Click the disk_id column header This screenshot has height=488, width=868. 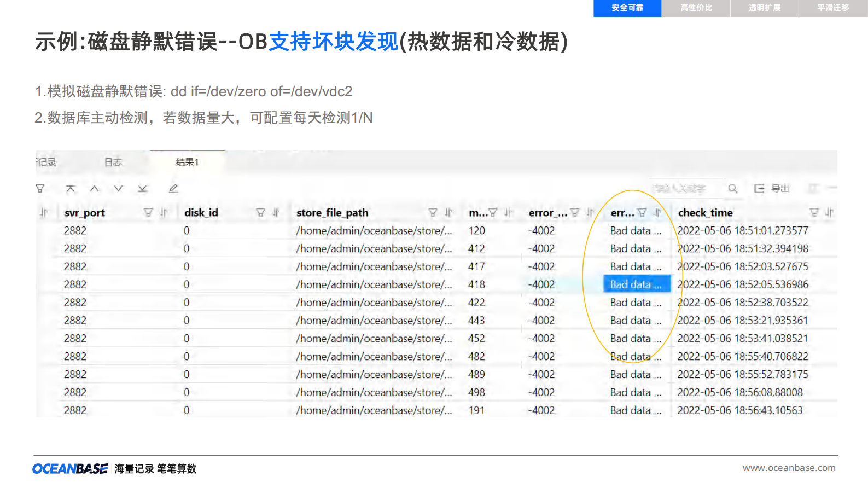[201, 213]
